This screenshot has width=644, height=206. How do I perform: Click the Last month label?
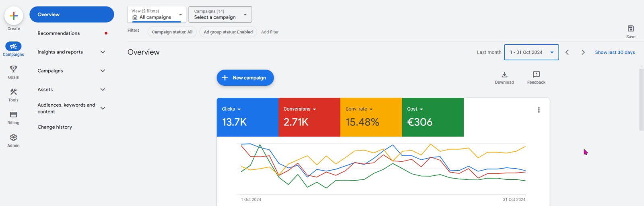pos(489,52)
